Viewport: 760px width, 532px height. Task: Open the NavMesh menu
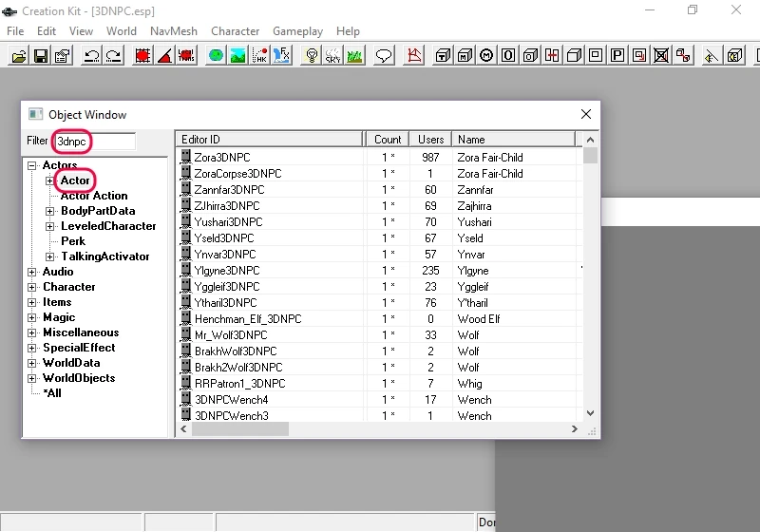pos(174,31)
